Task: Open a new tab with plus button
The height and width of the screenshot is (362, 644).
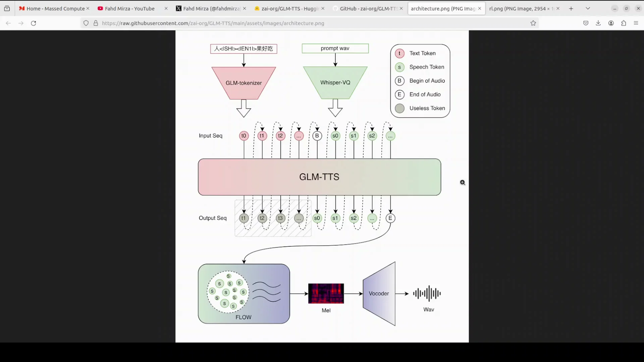Action: click(x=571, y=8)
